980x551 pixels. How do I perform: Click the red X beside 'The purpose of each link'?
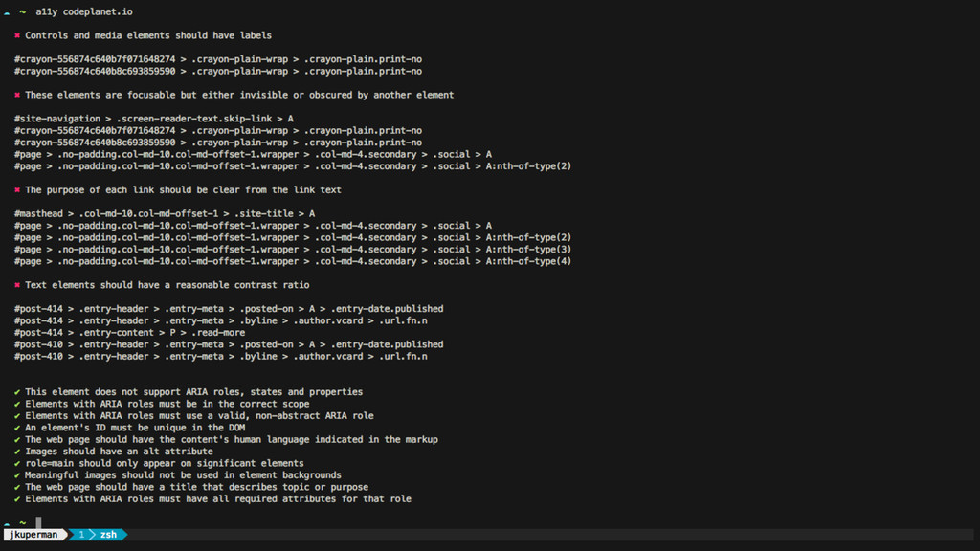click(x=17, y=190)
